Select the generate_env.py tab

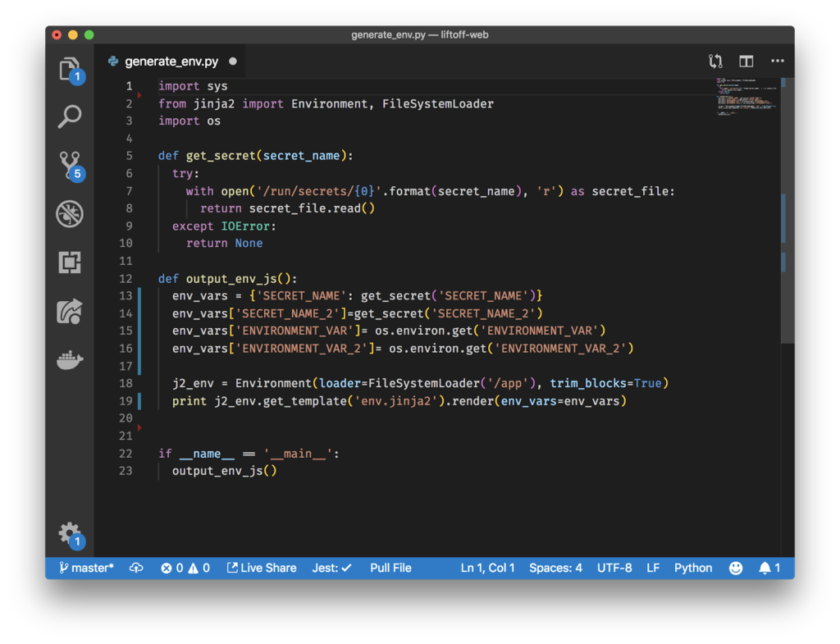point(171,61)
